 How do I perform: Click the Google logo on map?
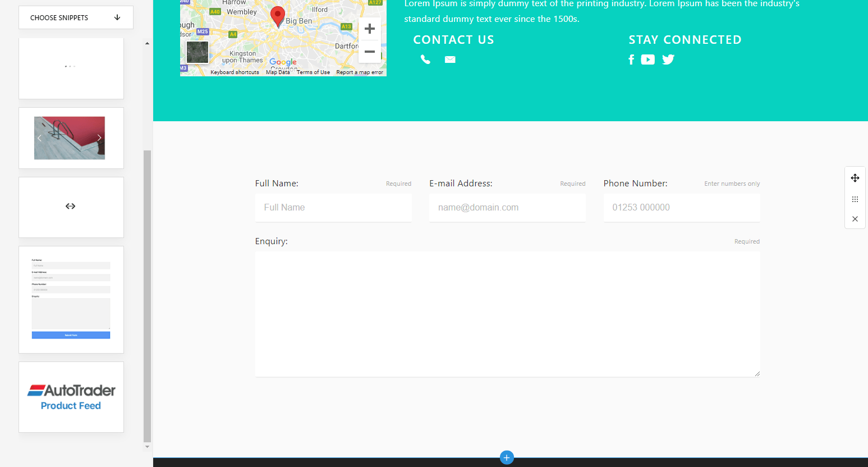(283, 62)
